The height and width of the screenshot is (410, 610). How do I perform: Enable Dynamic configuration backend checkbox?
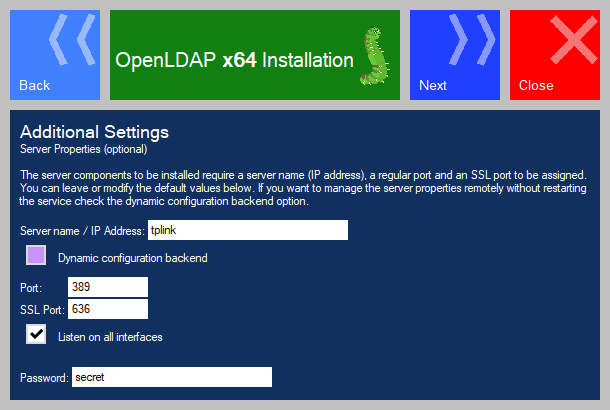point(36,255)
